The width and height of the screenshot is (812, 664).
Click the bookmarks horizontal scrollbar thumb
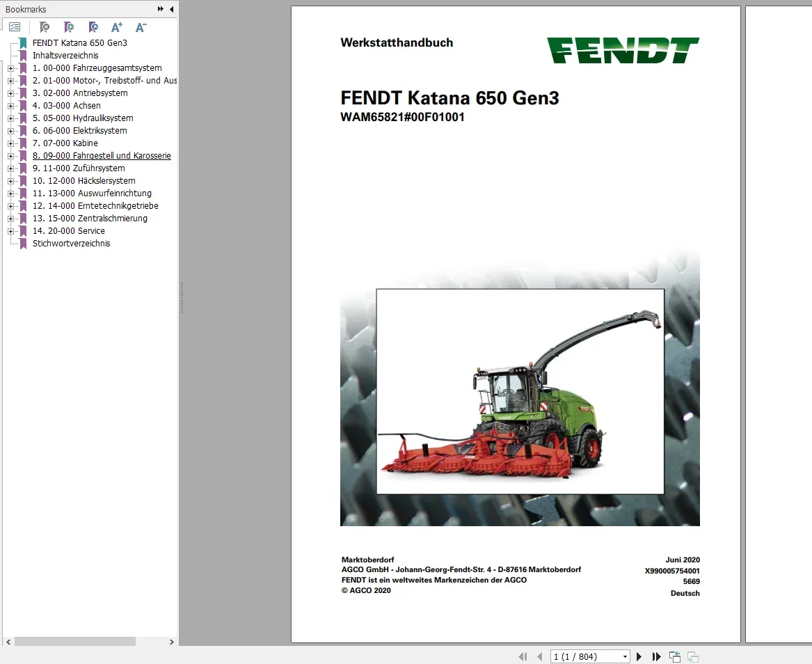(x=75, y=642)
